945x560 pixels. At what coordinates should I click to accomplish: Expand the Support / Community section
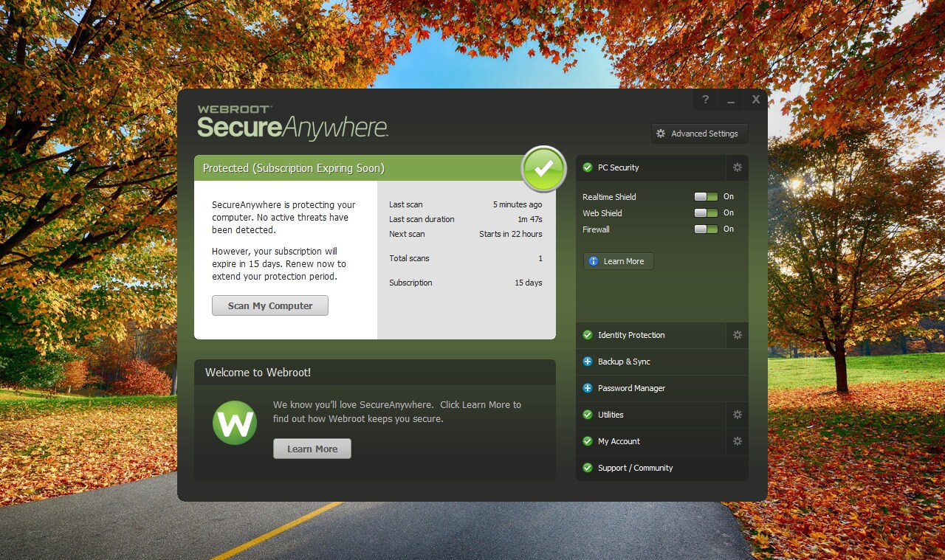tap(635, 468)
